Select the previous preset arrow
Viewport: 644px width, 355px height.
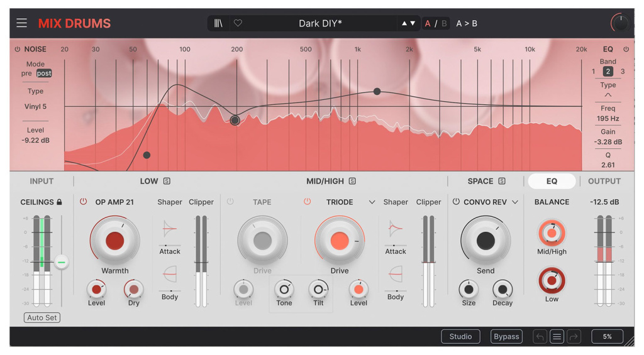tap(404, 23)
